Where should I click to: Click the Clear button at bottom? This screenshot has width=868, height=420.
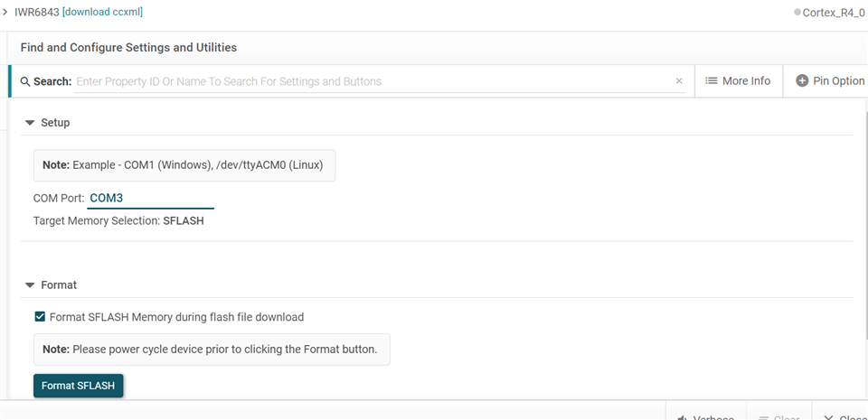pyautogui.click(x=779, y=417)
